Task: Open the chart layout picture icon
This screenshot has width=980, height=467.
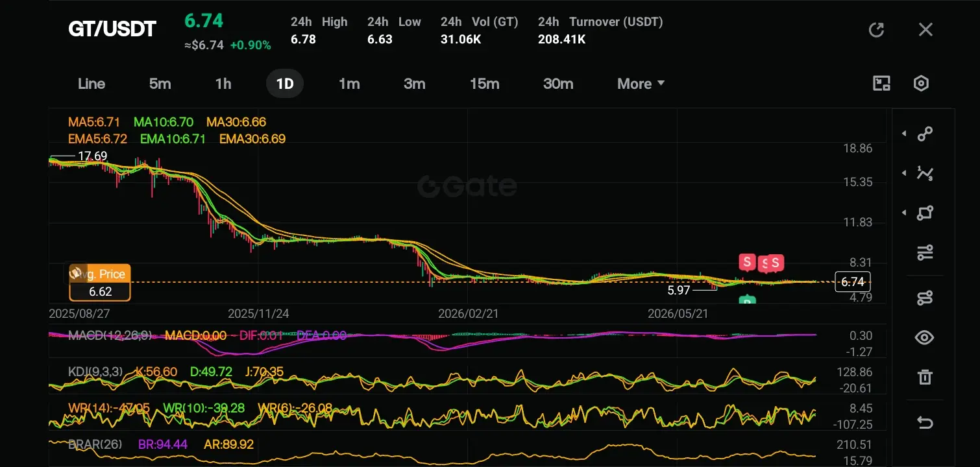Action: (x=881, y=83)
